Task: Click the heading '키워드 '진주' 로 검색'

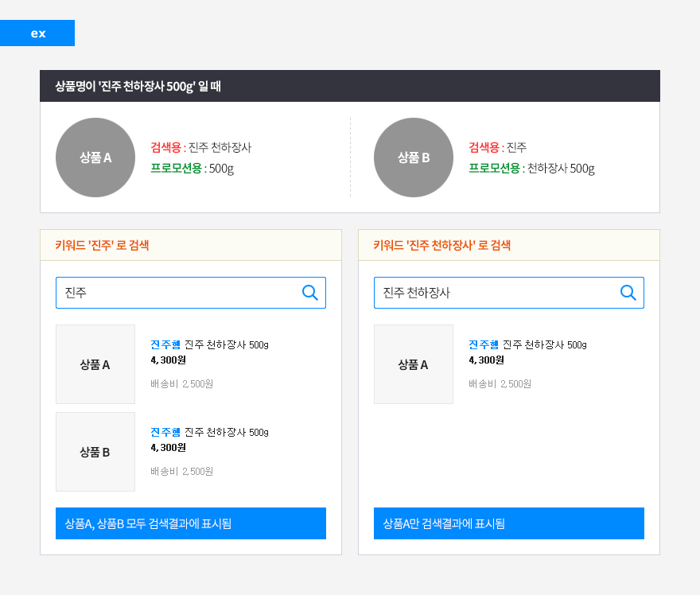Action: [103, 245]
